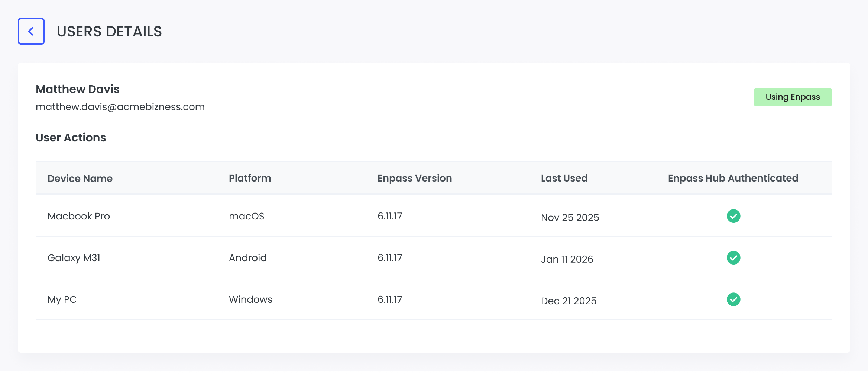Click the back arrow button
Viewport: 868px width, 375px height.
point(31,31)
